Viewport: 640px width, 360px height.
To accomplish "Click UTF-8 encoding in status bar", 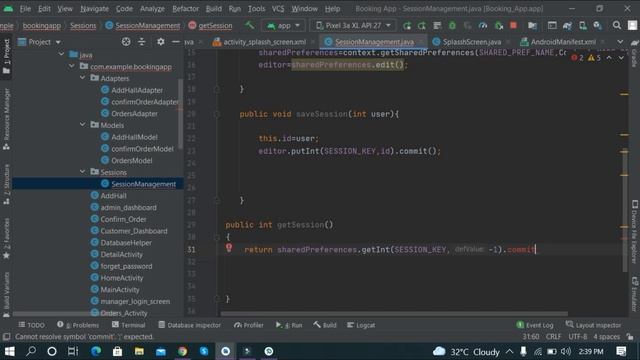I will [x=578, y=337].
